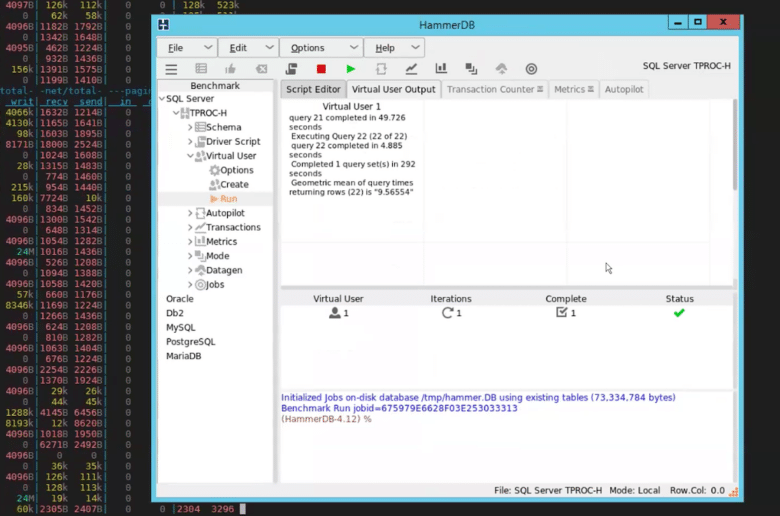Switch to the Metrics tab
780x516 pixels.
tap(574, 90)
